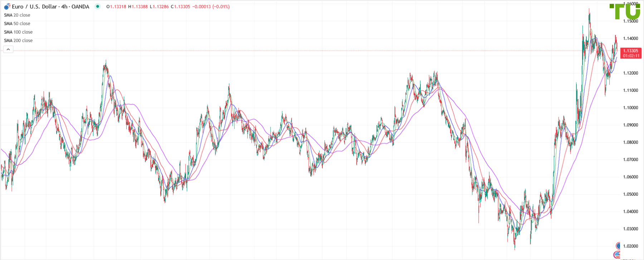Image resolution: width=644 pixels, height=260 pixels.
Task: Click the 1.02000 price axis label
Action: click(x=630, y=246)
